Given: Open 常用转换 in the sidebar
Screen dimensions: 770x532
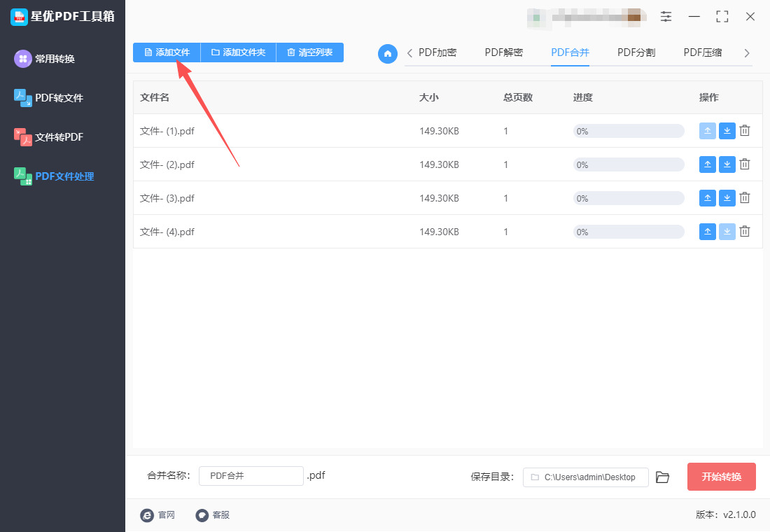Looking at the screenshot, I should [45, 59].
